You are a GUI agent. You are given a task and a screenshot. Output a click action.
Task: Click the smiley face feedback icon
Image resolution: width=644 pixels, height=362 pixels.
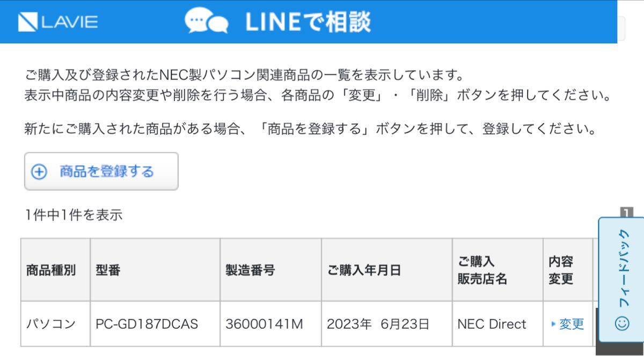pos(623,323)
